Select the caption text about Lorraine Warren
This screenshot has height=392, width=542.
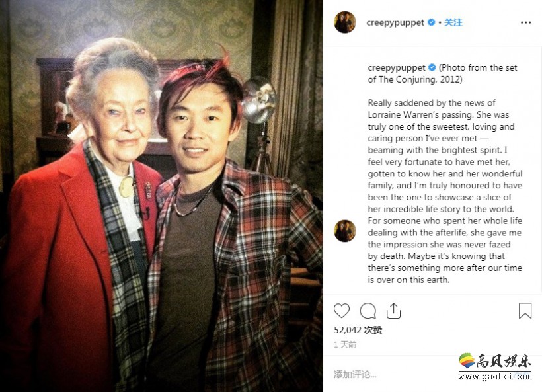coord(445,191)
